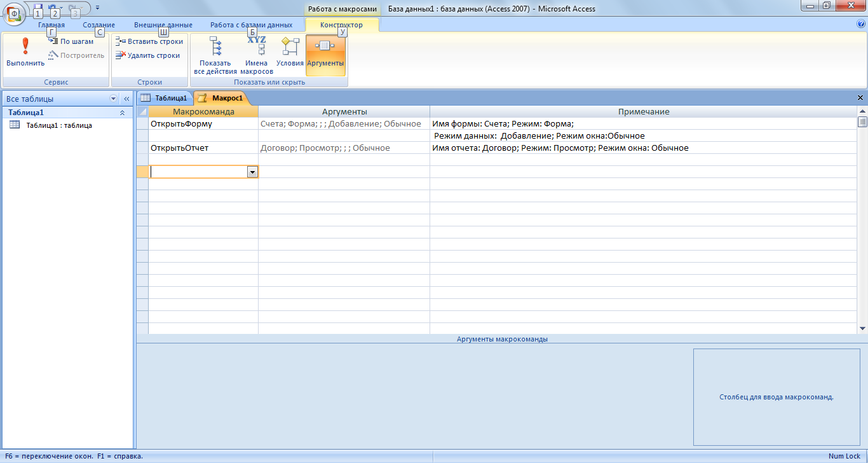Click the Save icon in quick access toolbar
868x463 pixels.
point(37,8)
